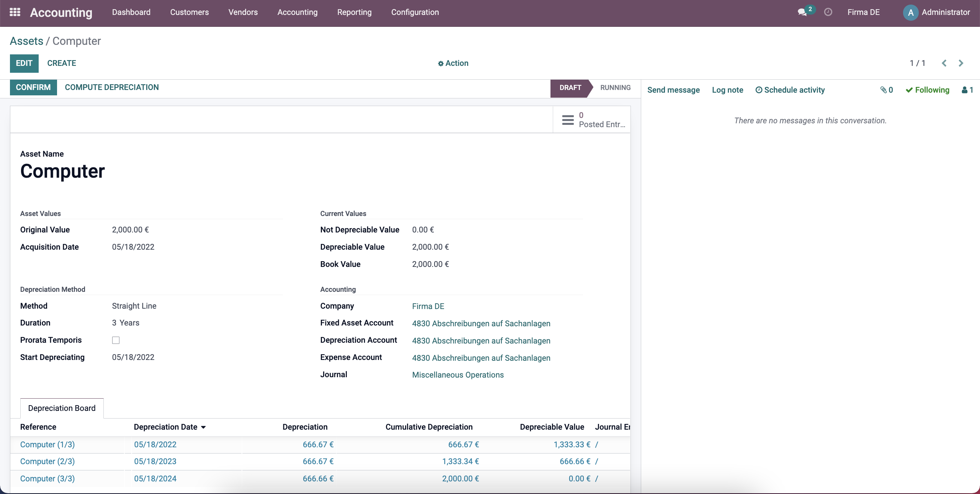Open the activities clock icon
Screen dimensions: 980x494
point(828,12)
